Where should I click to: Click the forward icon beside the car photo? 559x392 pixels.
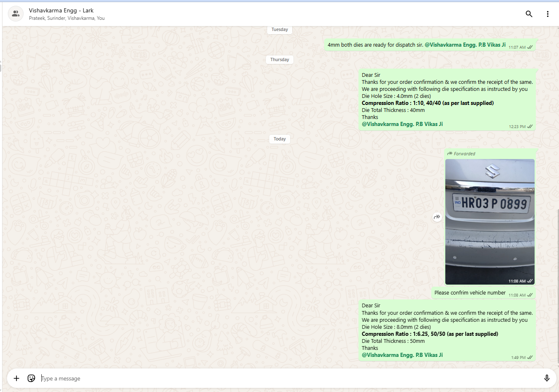pyautogui.click(x=437, y=217)
